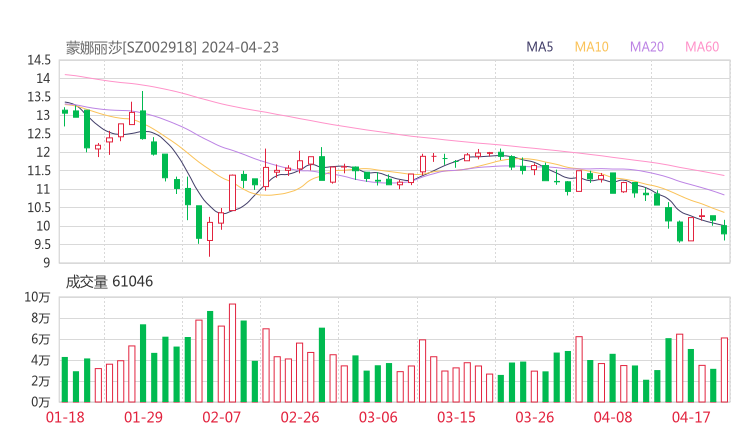Click the 2万 volume axis label
The height and width of the screenshot is (440, 740).
click(x=41, y=381)
